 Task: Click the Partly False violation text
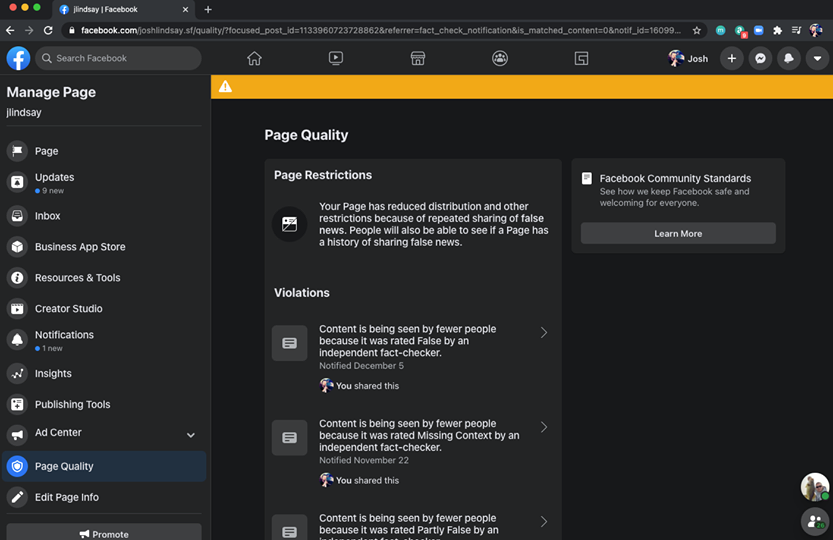[x=409, y=527]
